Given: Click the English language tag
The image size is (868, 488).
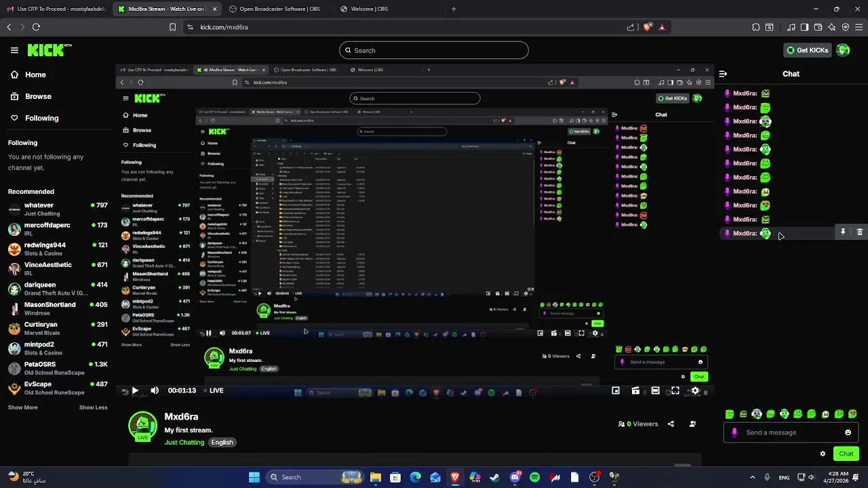Looking at the screenshot, I should [x=222, y=443].
